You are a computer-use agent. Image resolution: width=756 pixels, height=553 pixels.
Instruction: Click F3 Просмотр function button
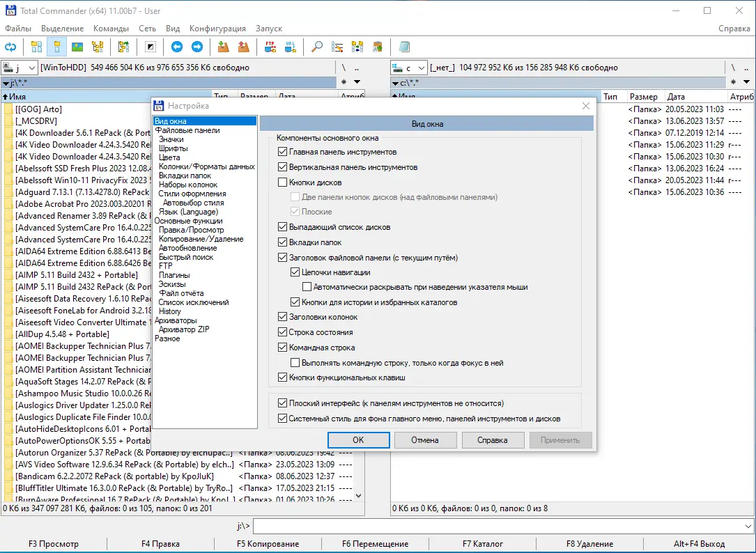click(54, 544)
